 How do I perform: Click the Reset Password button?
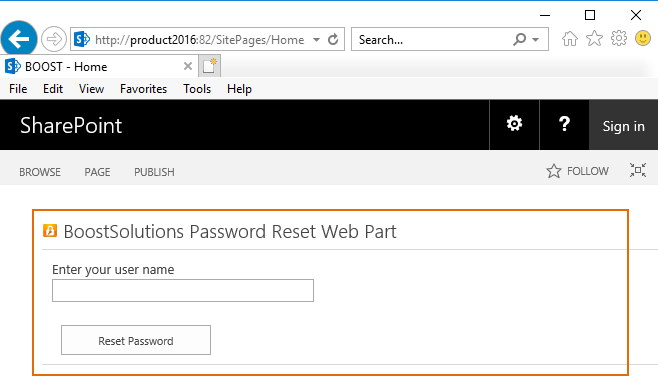(136, 340)
